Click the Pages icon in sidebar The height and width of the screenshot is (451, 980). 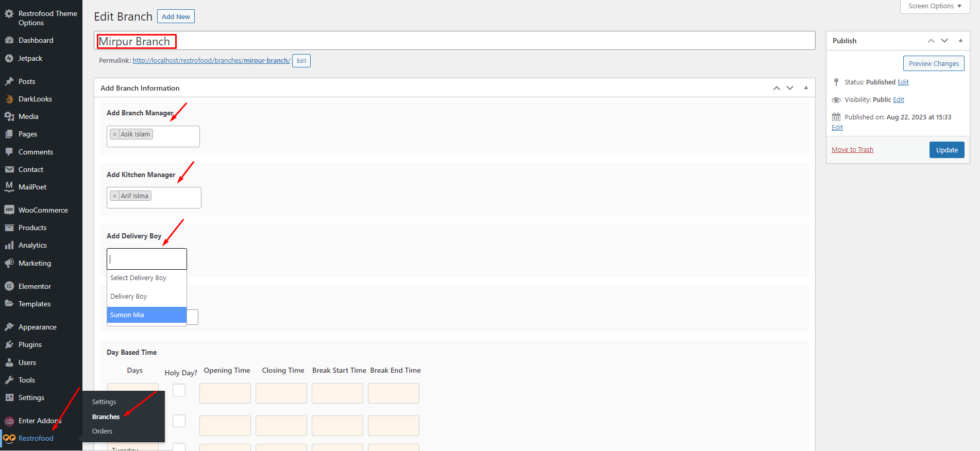[x=9, y=134]
